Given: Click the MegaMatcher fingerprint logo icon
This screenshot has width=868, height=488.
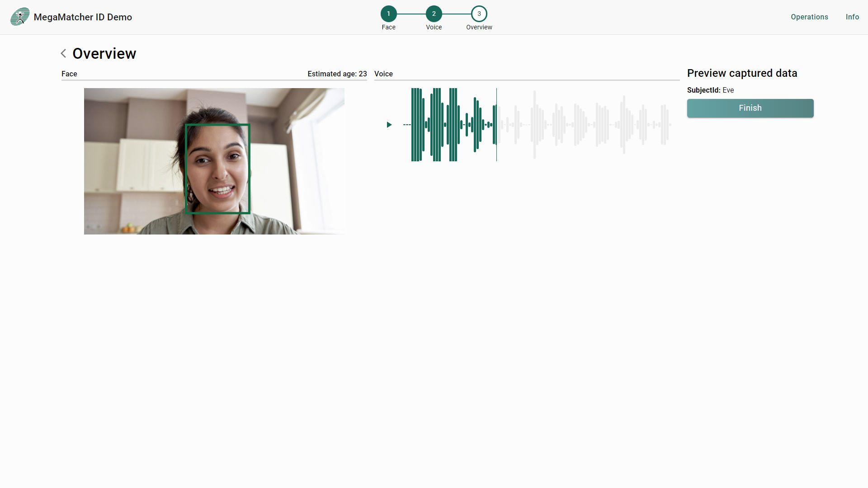Looking at the screenshot, I should 20,17.
